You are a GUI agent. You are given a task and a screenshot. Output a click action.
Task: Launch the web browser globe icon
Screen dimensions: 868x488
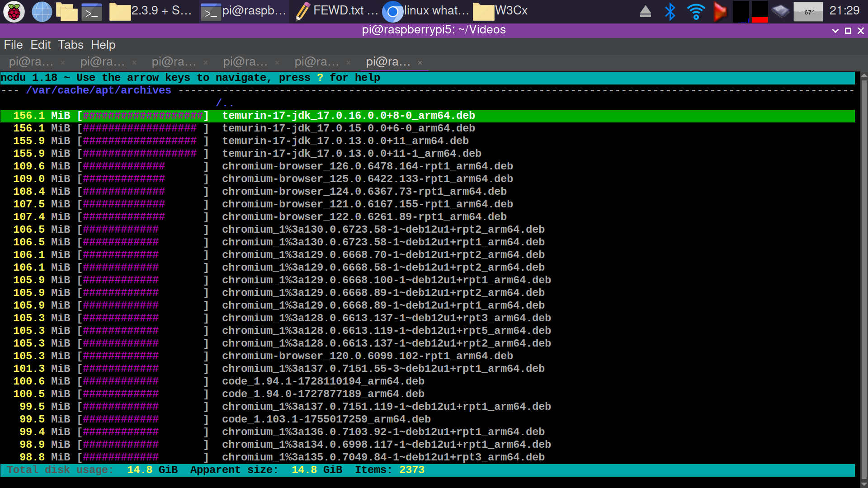pyautogui.click(x=42, y=12)
